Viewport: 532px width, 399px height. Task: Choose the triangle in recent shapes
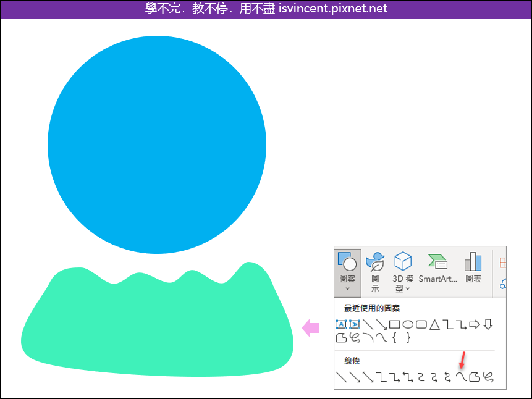click(434, 325)
